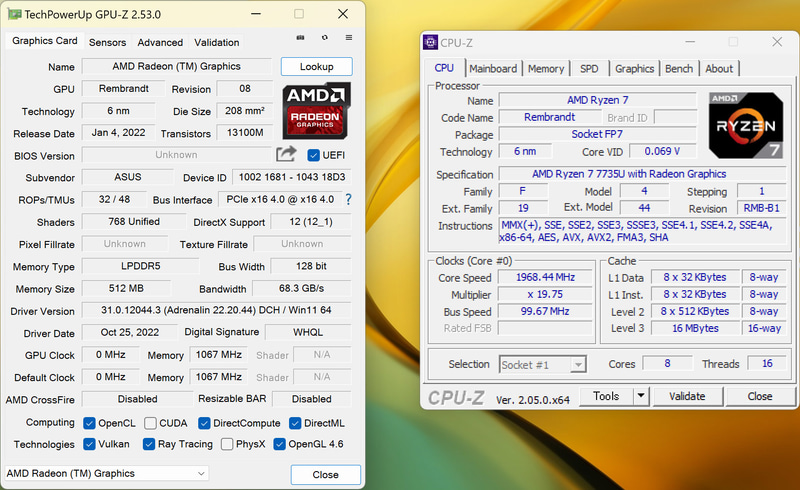Screen dimensions: 800x490
Task: Click the GPU-Z title bar app icon
Action: tap(15, 14)
